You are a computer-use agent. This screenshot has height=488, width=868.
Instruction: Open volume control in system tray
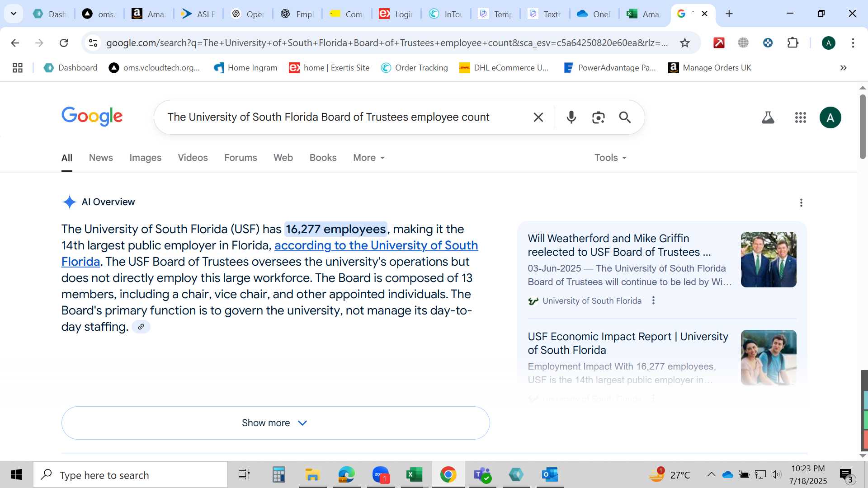[776, 474]
